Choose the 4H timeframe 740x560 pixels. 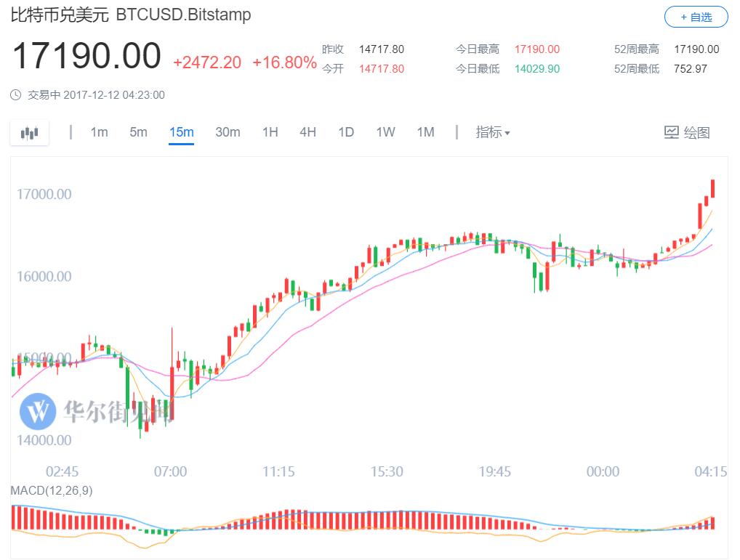tap(307, 132)
